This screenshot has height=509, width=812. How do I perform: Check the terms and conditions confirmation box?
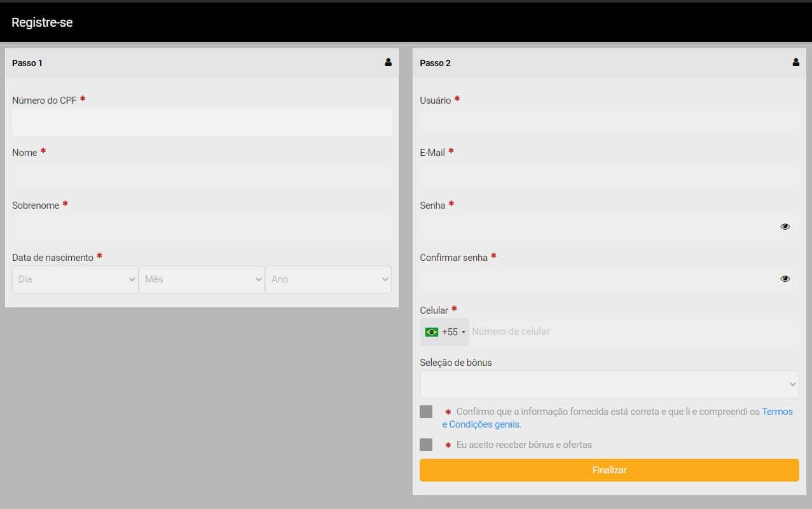click(x=426, y=412)
